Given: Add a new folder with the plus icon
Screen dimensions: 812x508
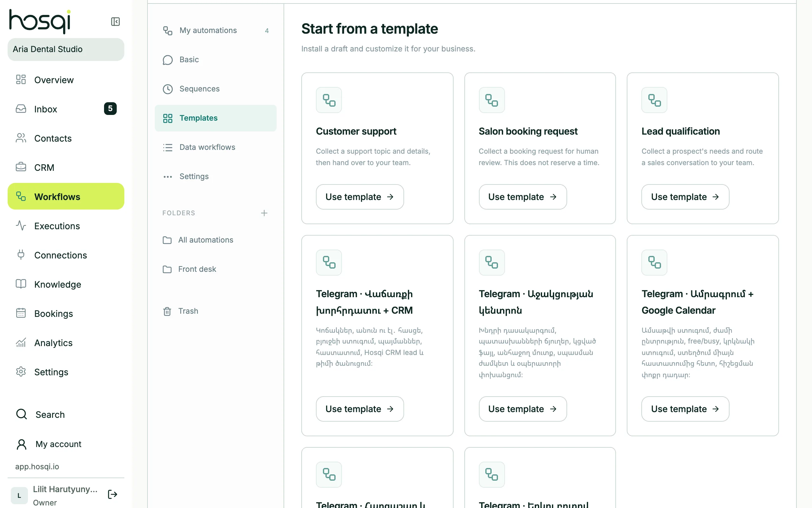Looking at the screenshot, I should point(264,213).
